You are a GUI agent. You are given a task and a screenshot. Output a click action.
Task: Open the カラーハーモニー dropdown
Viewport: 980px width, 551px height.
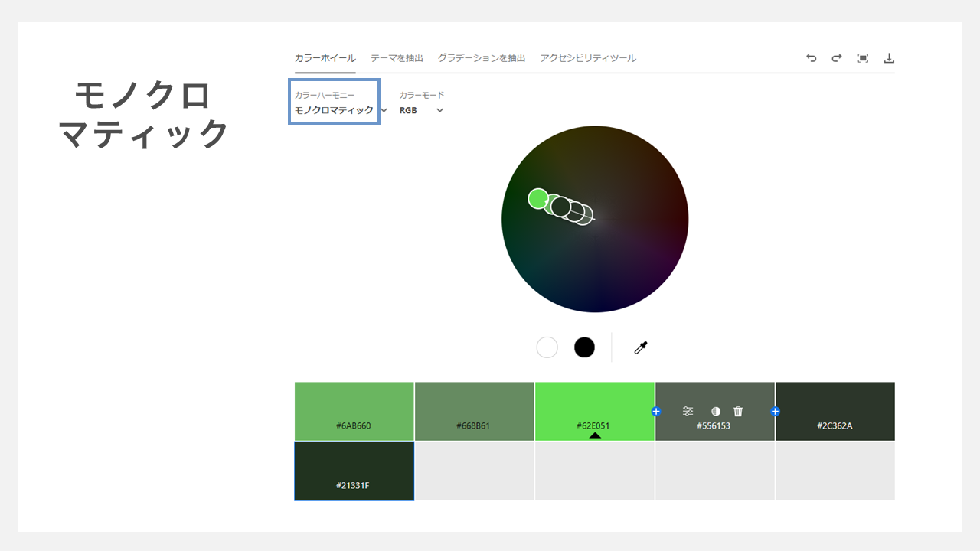[x=341, y=110]
